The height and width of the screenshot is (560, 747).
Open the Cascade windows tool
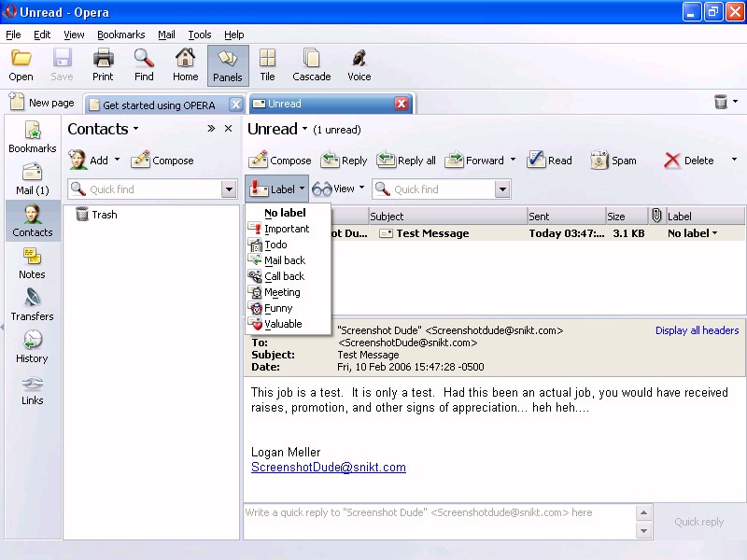[311, 65]
